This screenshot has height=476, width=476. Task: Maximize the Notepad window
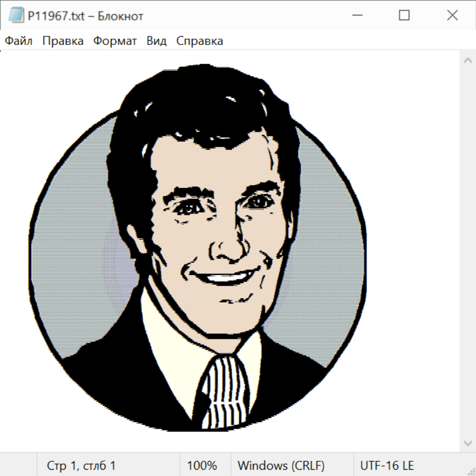click(x=404, y=16)
